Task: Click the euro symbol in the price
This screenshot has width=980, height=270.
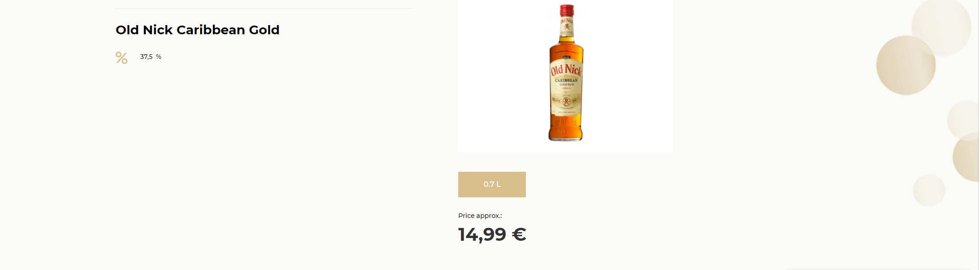Action: click(x=519, y=234)
